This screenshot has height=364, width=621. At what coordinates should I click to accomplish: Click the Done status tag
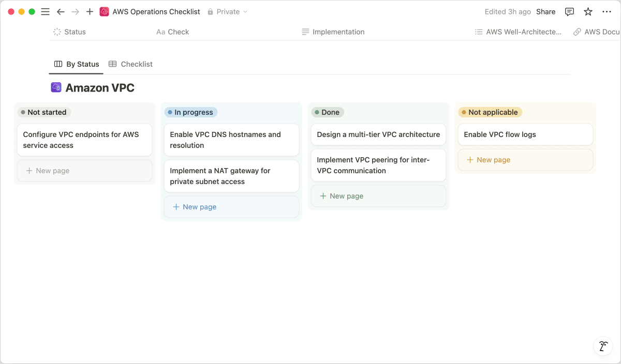pyautogui.click(x=328, y=112)
